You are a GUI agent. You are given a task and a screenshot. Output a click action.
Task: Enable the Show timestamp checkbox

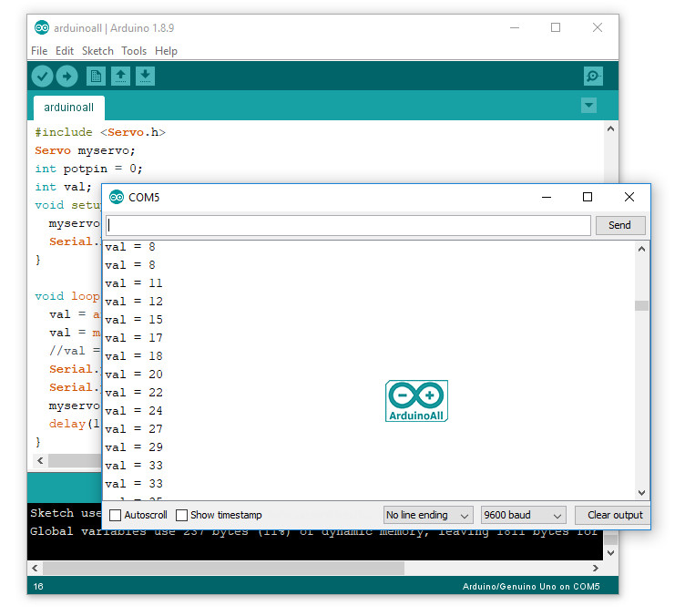[x=182, y=515]
